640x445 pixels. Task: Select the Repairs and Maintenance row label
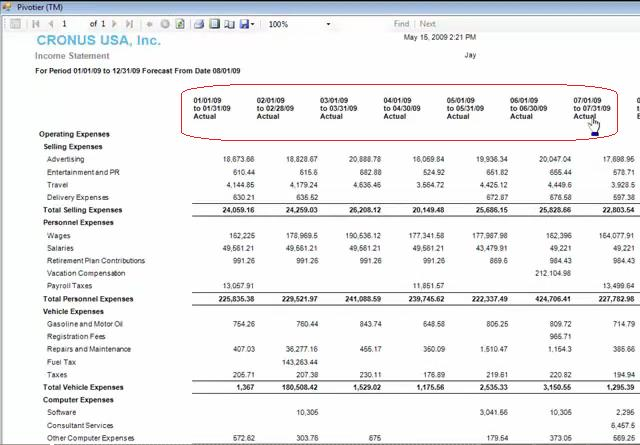point(89,349)
